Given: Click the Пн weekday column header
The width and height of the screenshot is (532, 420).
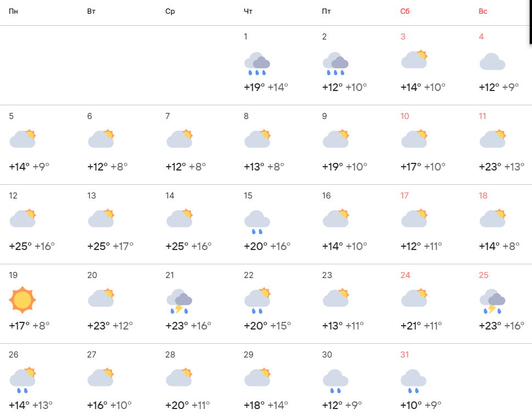Looking at the screenshot, I should click(13, 12).
